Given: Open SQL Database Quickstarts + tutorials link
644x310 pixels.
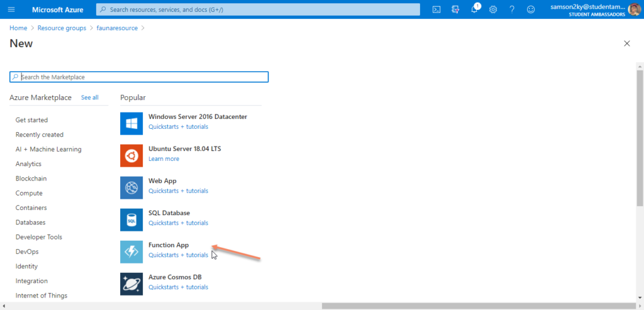Looking at the screenshot, I should [x=178, y=223].
